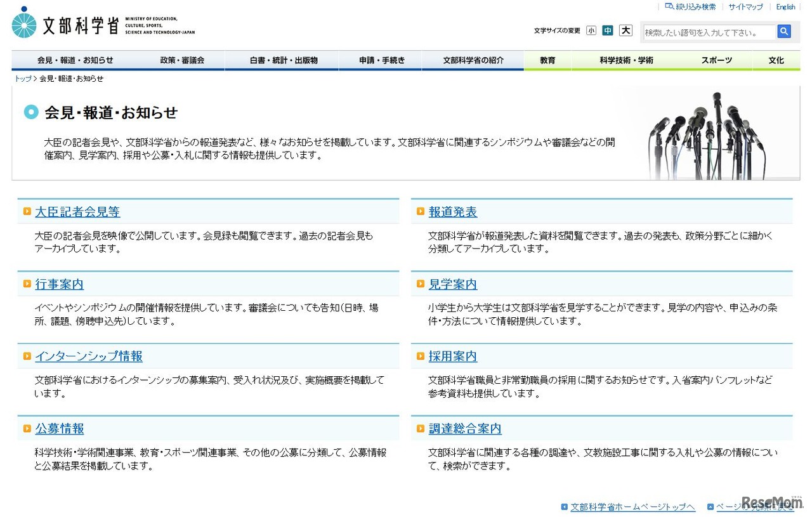
Task: Open the 科学技術・学術 navigation tab
Action: pos(626,60)
